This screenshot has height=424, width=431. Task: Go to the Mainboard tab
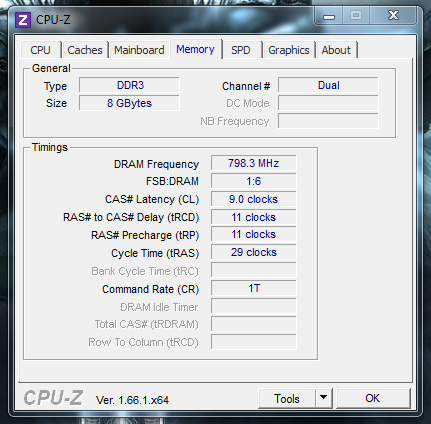pos(139,50)
